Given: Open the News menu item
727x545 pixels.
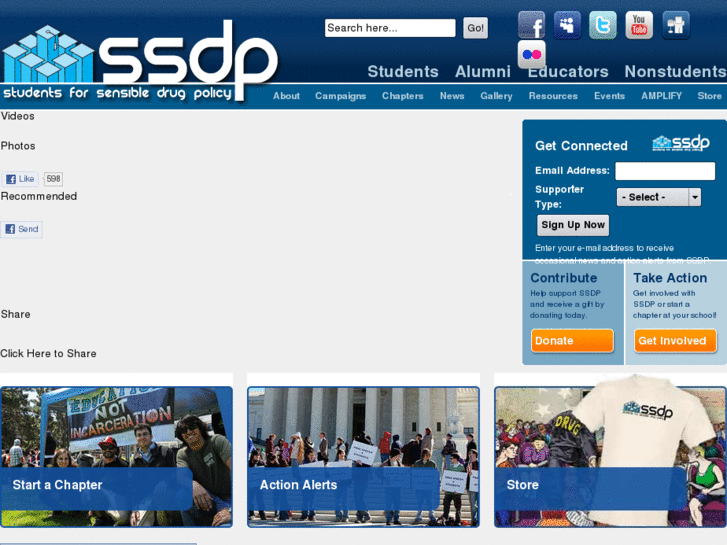Looking at the screenshot, I should 452,96.
